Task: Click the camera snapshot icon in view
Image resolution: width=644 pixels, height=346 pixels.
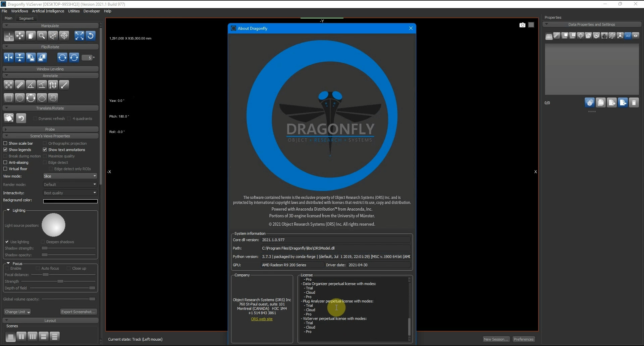Action: click(522, 25)
